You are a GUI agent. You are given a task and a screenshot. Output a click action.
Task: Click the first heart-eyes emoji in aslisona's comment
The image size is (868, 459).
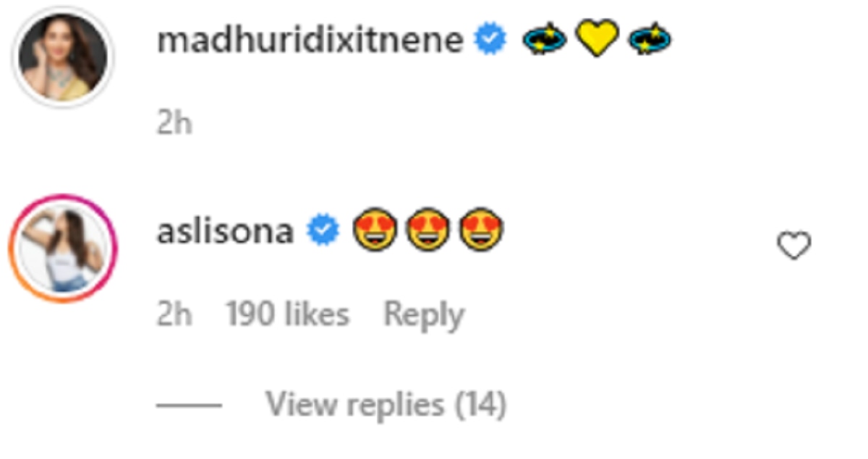(x=375, y=233)
